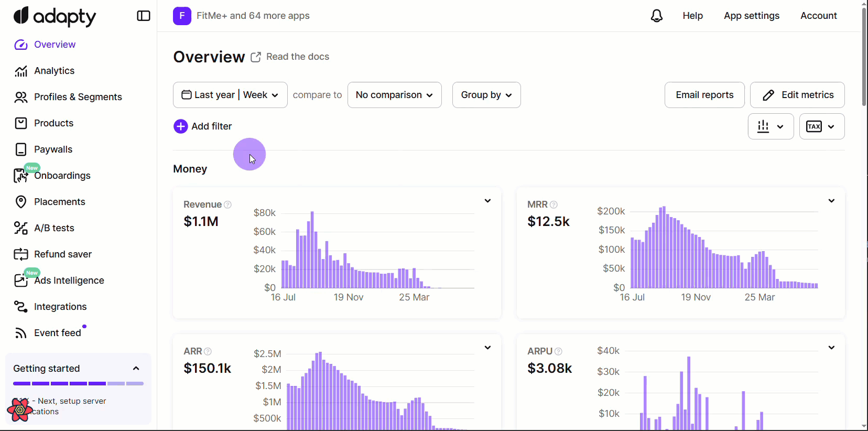Click the Revenue help question icon

227,204
